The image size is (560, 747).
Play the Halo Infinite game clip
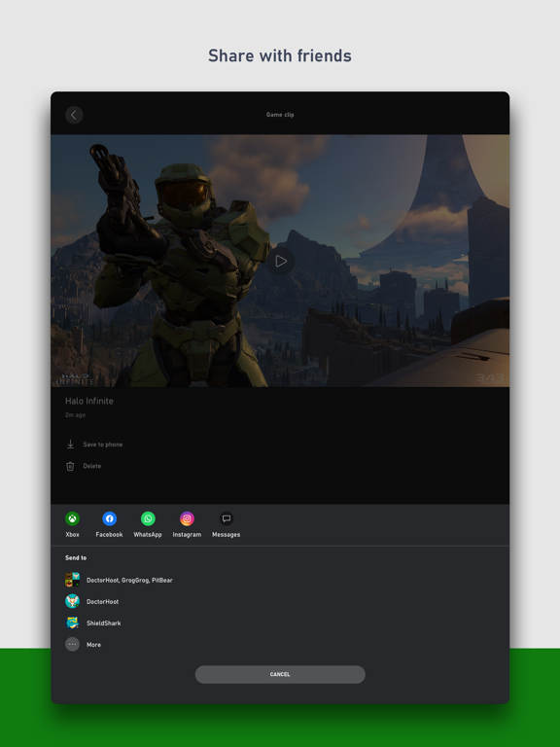click(x=280, y=261)
